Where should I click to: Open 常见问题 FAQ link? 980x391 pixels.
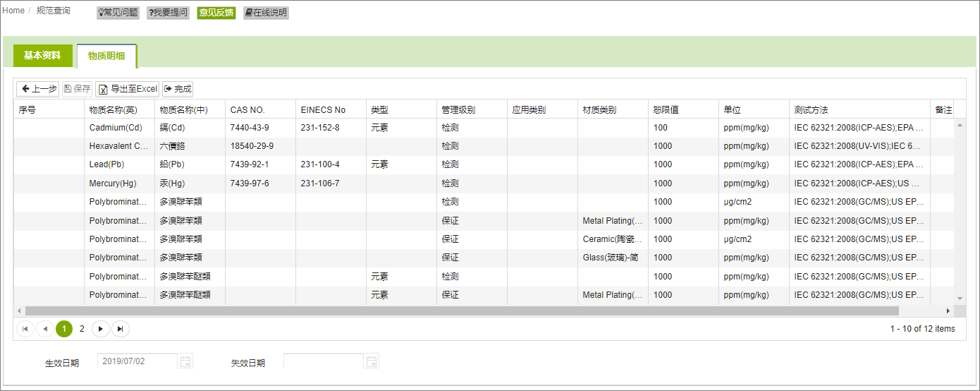(118, 13)
